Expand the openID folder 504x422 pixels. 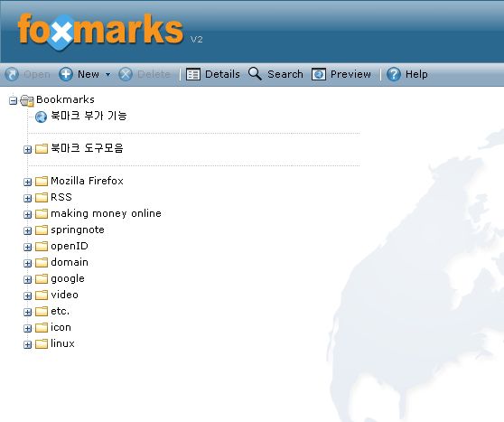point(28,247)
